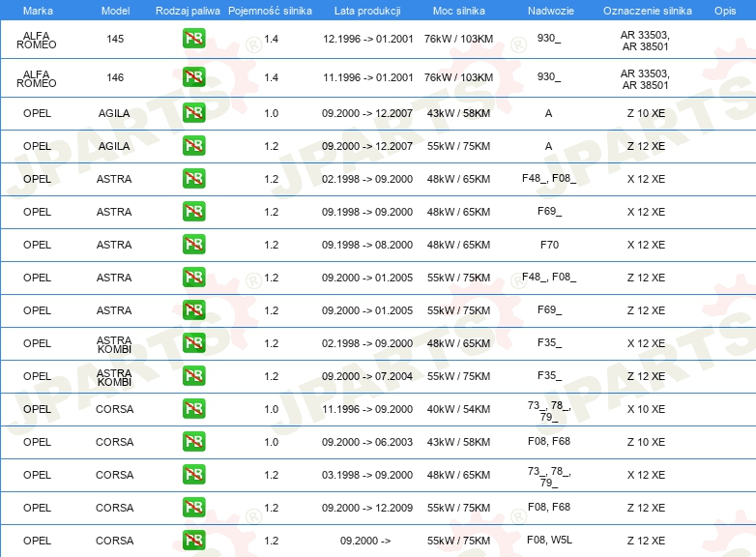Select body code 'F08, W5L'
Image resolution: width=756 pixels, height=557 pixels.
click(550, 540)
